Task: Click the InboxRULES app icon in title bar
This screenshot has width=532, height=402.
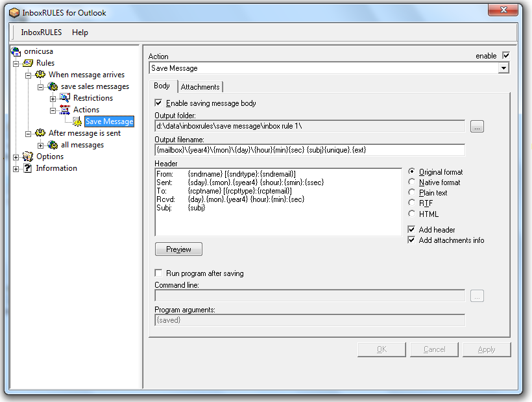Action: (14, 13)
